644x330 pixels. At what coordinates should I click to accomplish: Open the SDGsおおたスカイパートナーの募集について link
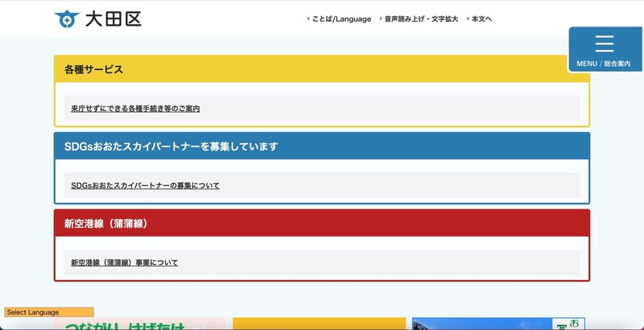[145, 185]
